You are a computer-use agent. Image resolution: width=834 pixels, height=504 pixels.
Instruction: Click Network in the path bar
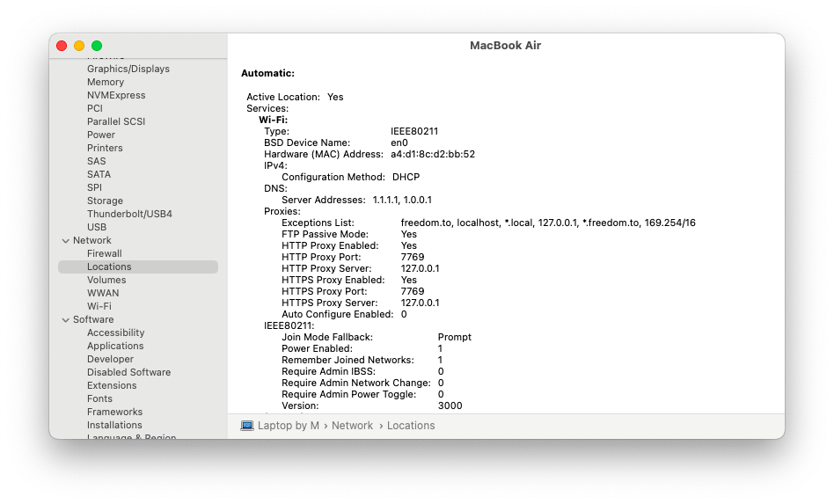[x=352, y=426]
